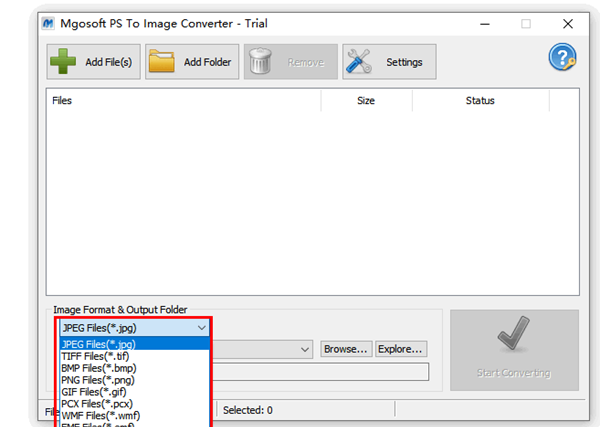The width and height of the screenshot is (600, 427).
Task: Click the Start Converting checkmark button
Action: click(514, 350)
